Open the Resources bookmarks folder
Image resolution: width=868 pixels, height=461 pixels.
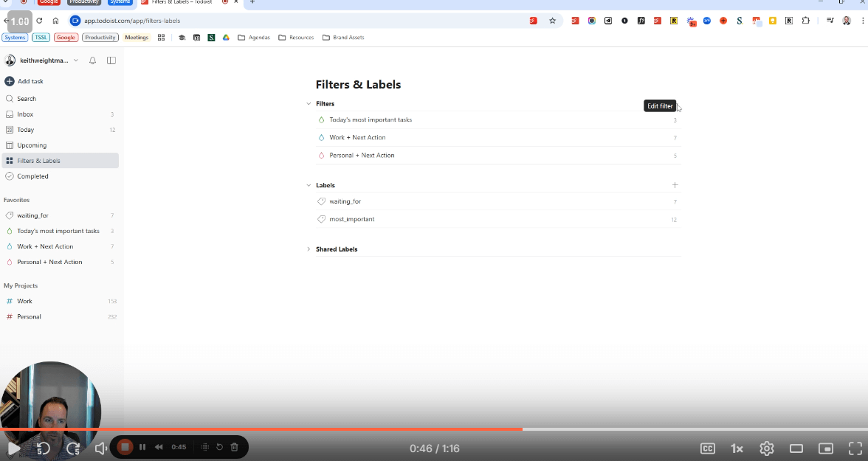click(296, 37)
